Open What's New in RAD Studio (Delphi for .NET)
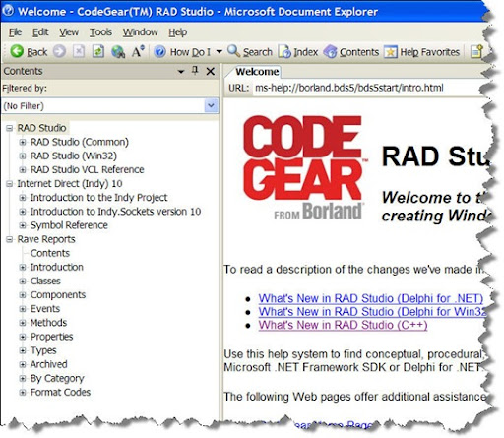 [x=371, y=298]
